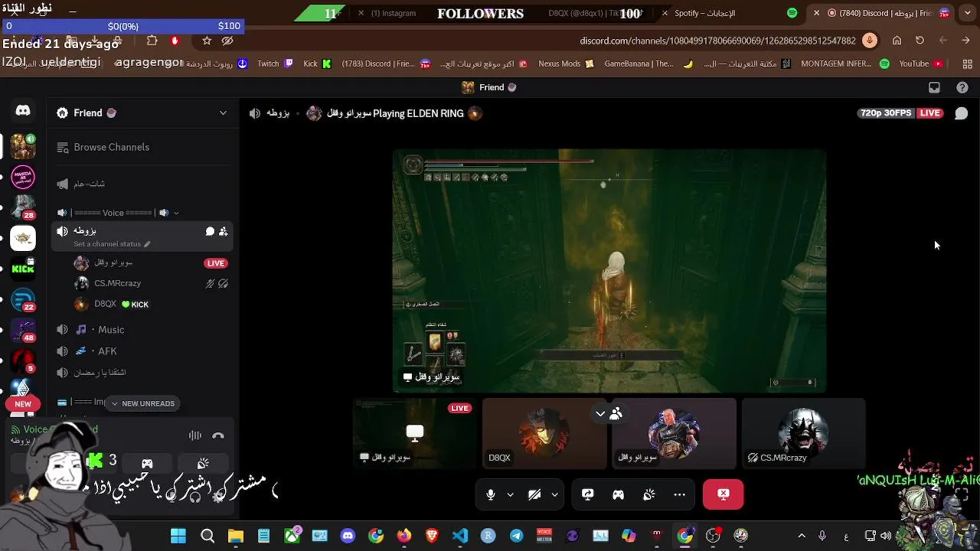Toggle full screen at bottom right of call
This screenshot has width=980, height=551.
click(x=962, y=494)
